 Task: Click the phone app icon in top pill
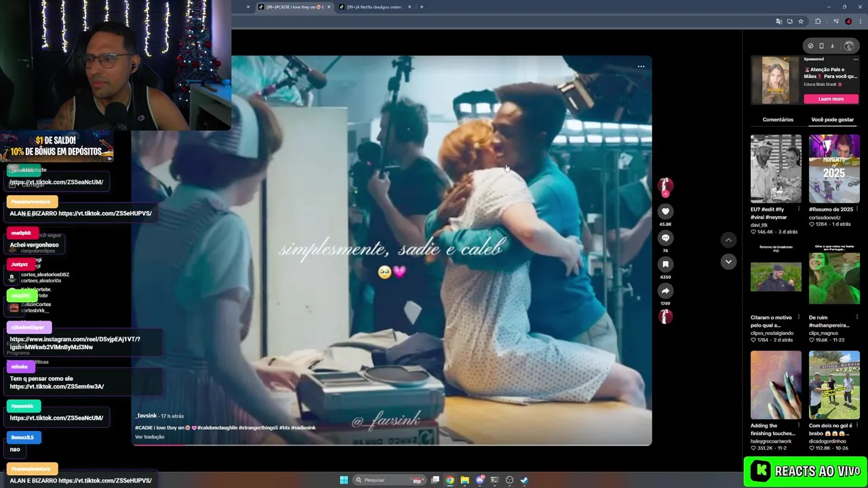(x=821, y=46)
